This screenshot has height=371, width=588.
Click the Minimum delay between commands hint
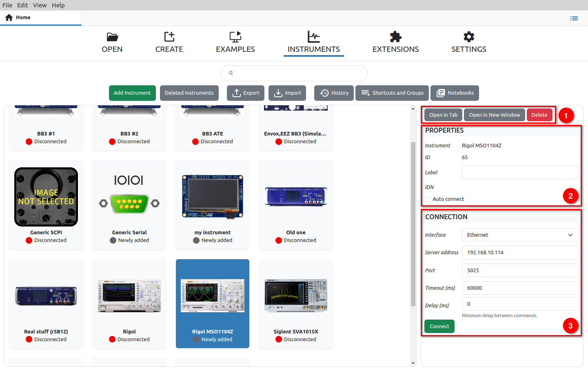[x=499, y=315]
